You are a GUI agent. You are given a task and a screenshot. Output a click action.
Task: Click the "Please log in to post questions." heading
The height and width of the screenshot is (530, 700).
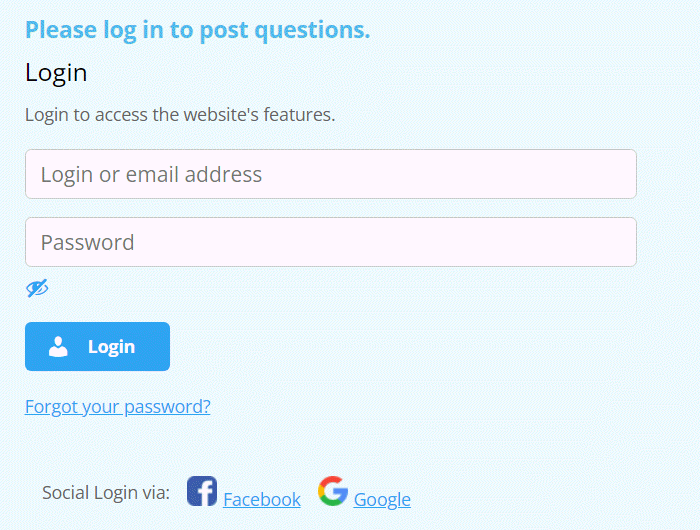197,30
